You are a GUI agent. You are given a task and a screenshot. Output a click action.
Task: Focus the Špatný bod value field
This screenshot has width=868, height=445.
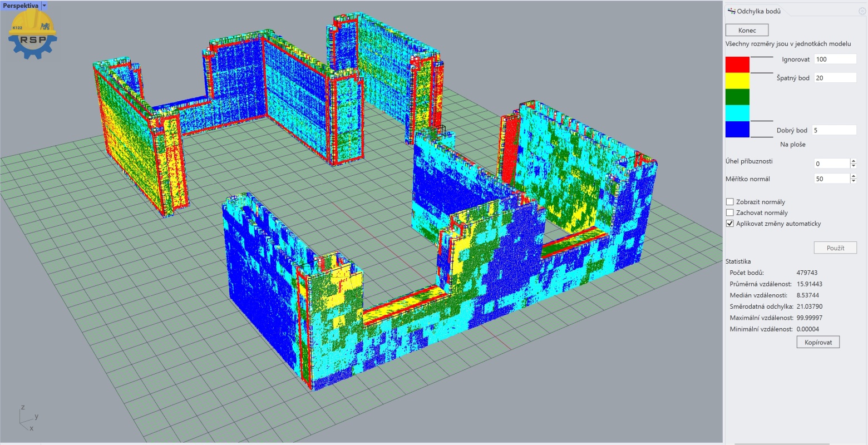point(835,78)
